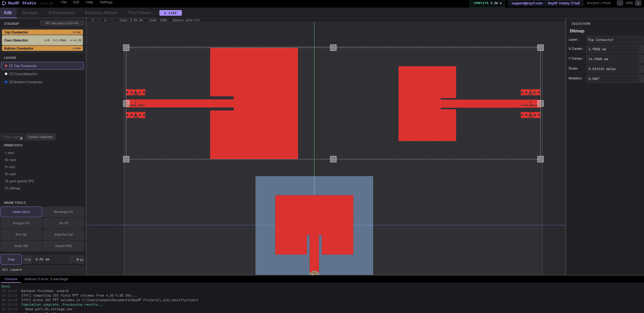Select primitive '10: rect'
Image resolution: width=644 pixels, height=313 pixels.
pyautogui.click(x=10, y=160)
